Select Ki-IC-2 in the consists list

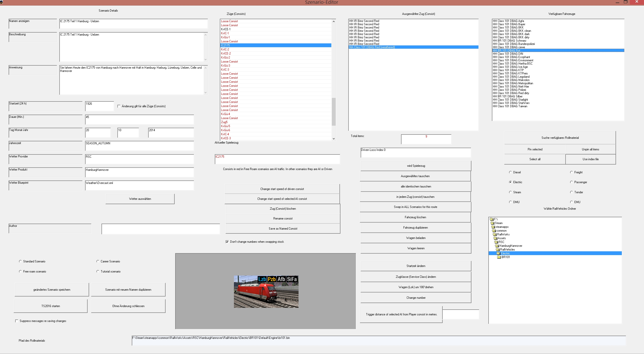[x=225, y=49]
